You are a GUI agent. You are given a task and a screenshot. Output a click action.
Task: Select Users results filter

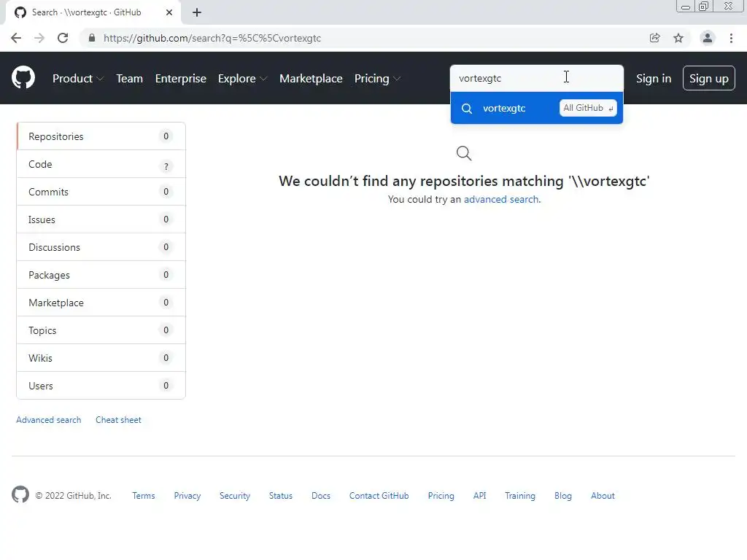pos(101,385)
